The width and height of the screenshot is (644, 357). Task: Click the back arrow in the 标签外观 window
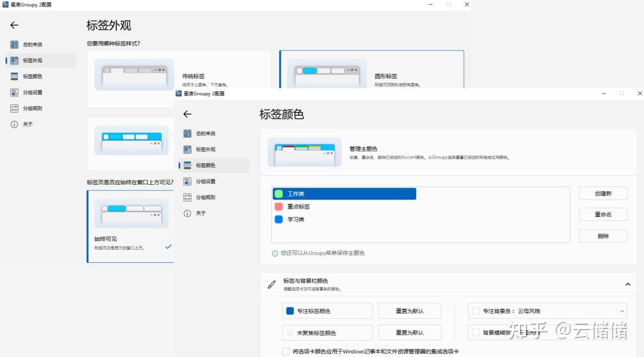(x=14, y=24)
